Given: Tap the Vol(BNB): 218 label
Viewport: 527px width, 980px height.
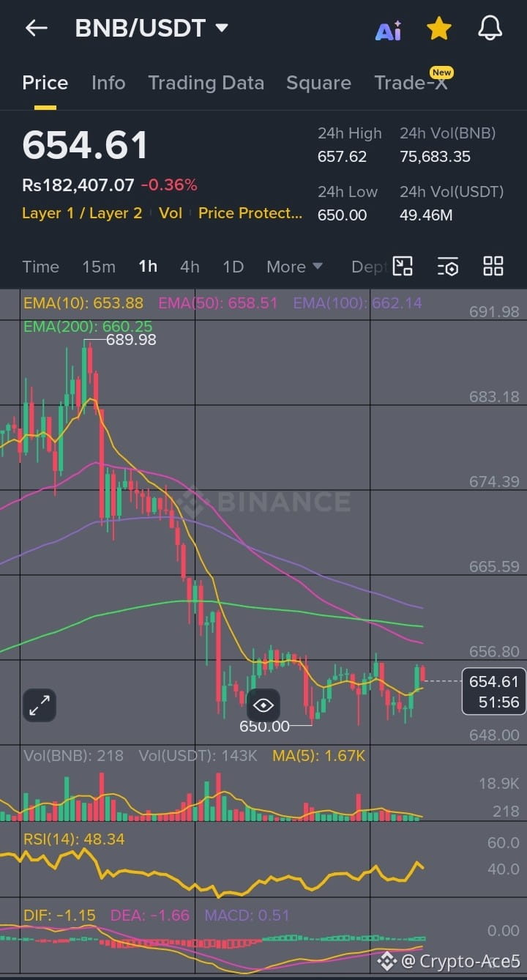Looking at the screenshot, I should (73, 755).
